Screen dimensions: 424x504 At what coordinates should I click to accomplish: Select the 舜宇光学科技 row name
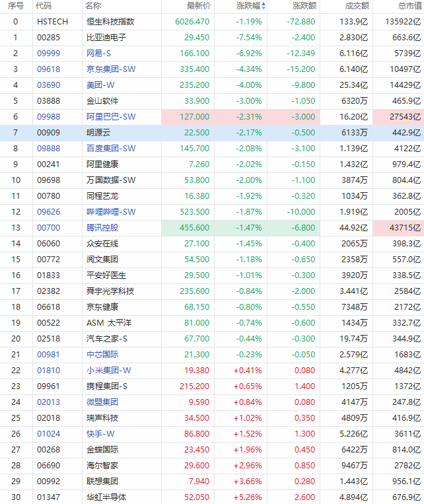tap(110, 291)
